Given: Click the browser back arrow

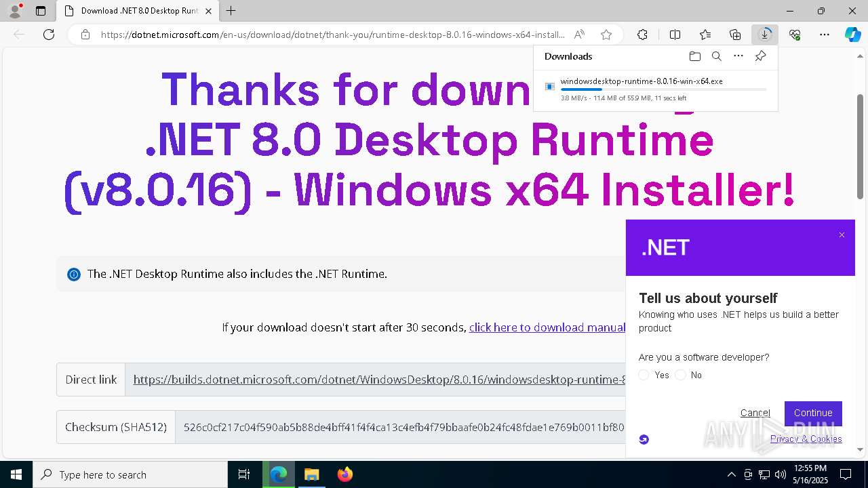Looking at the screenshot, I should [19, 35].
